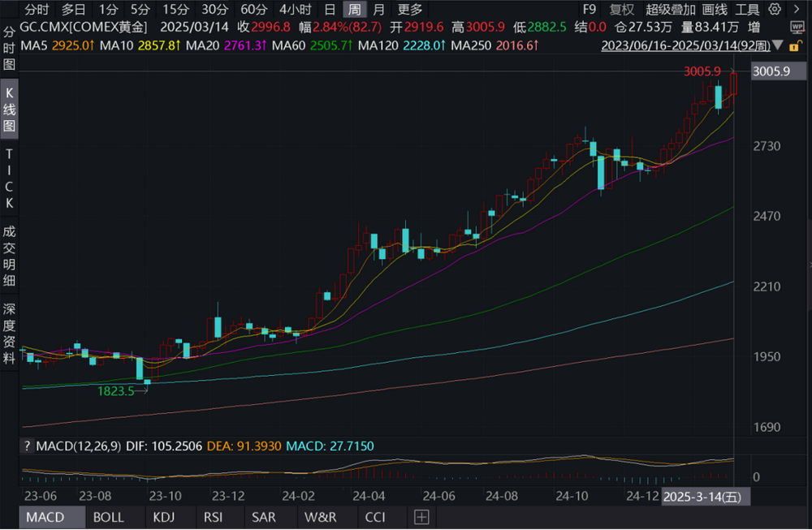812x530 pixels.
Task: Open the settings gear icon
Action: coord(774,10)
